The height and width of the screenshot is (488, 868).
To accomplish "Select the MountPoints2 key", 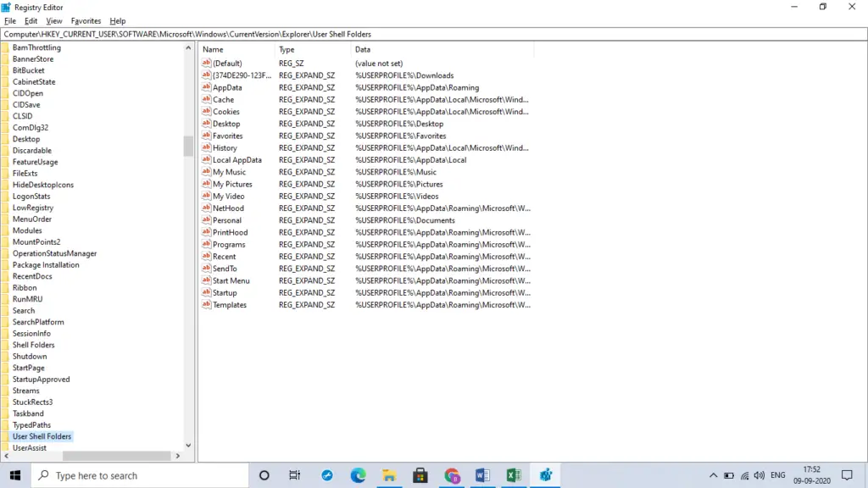I will coord(36,241).
